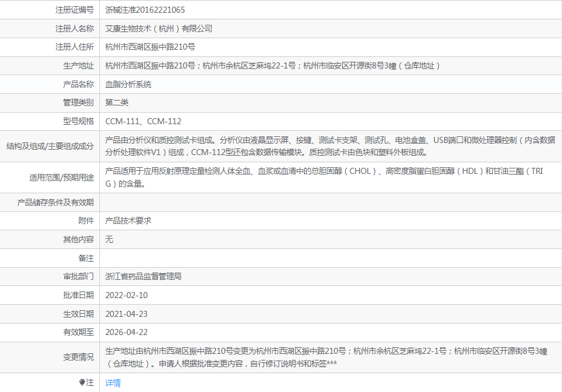The width and height of the screenshot is (562, 392).
Task: Click the 适用范围/预期用途 description text
Action: click(324, 177)
